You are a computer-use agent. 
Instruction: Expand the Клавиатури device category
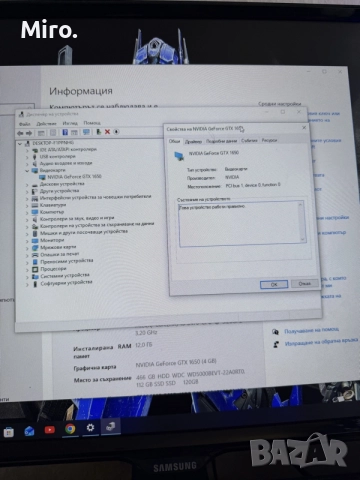coord(27,206)
